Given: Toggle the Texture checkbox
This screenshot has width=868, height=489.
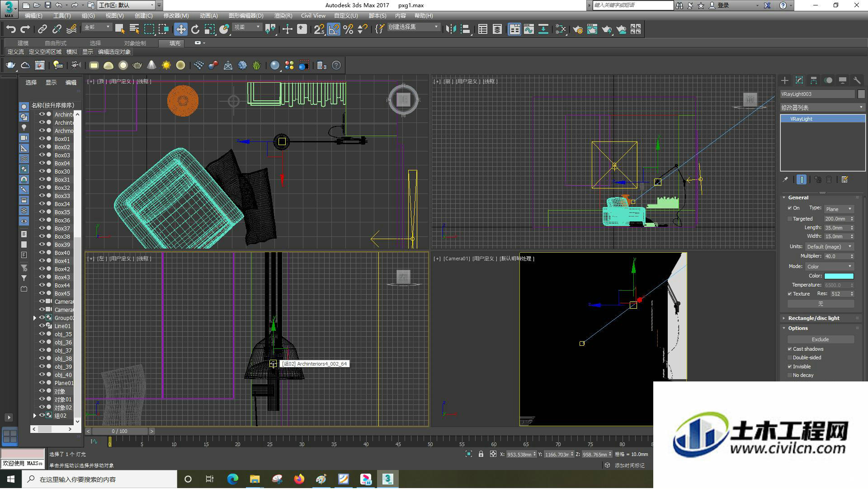Looking at the screenshot, I should 790,294.
